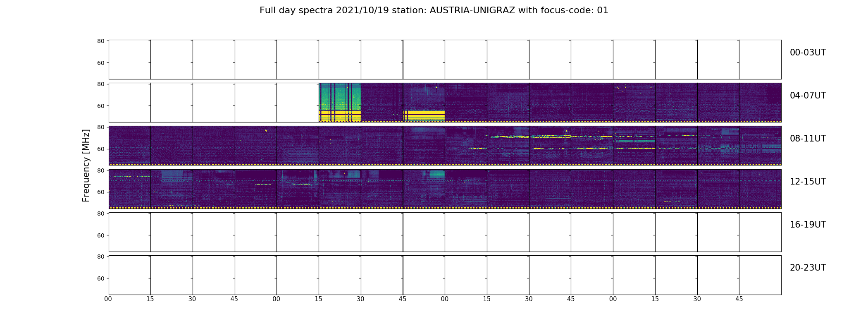Click the '20-23UT' row label
Screen dimensions: 868x331
pyautogui.click(x=808, y=268)
